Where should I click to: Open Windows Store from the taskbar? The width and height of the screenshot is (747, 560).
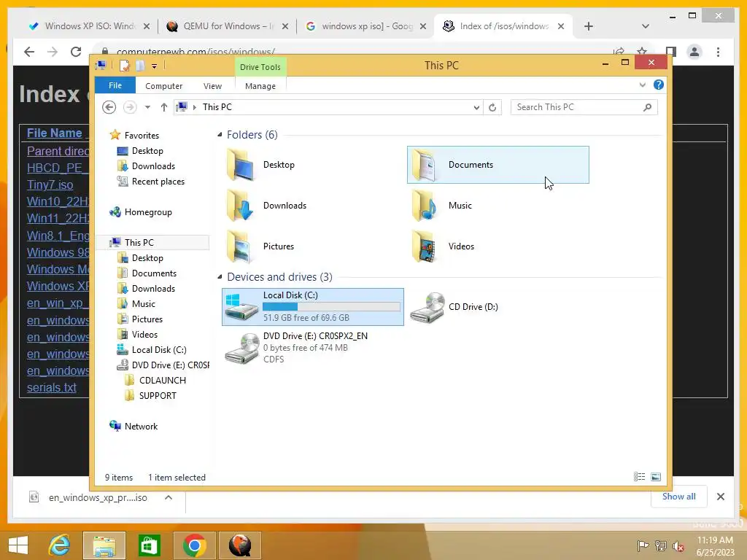coord(149,545)
